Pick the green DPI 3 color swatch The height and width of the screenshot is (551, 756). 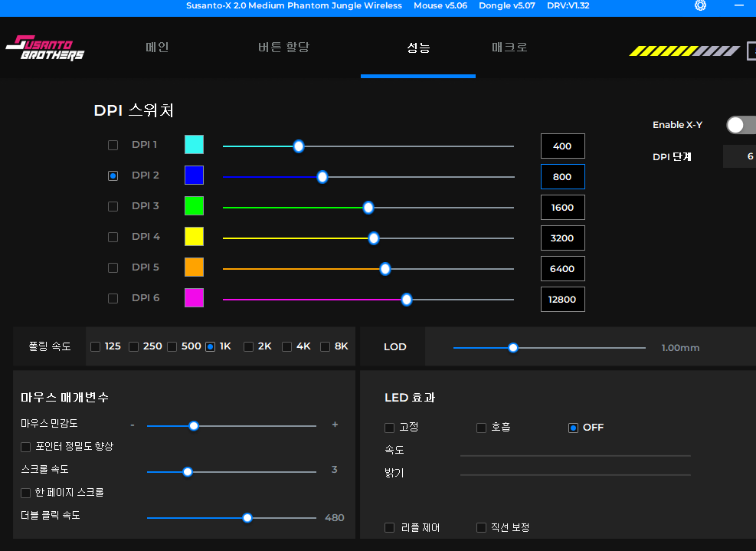pyautogui.click(x=194, y=206)
